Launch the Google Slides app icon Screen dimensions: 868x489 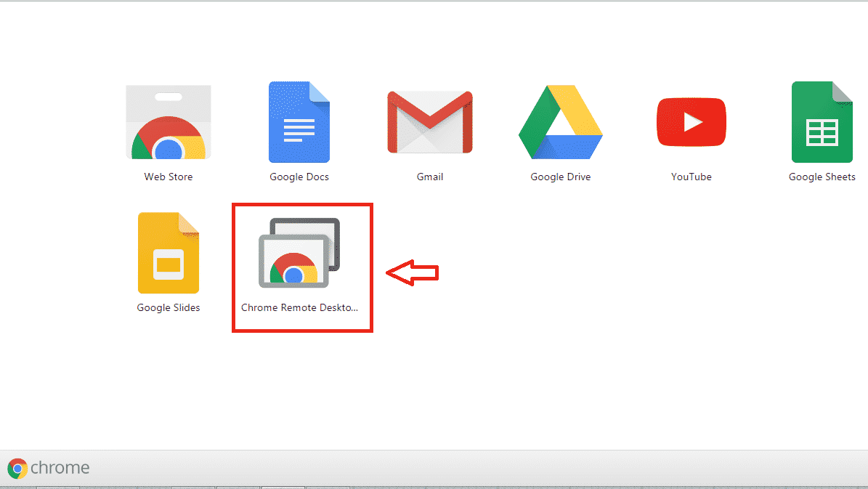[169, 253]
